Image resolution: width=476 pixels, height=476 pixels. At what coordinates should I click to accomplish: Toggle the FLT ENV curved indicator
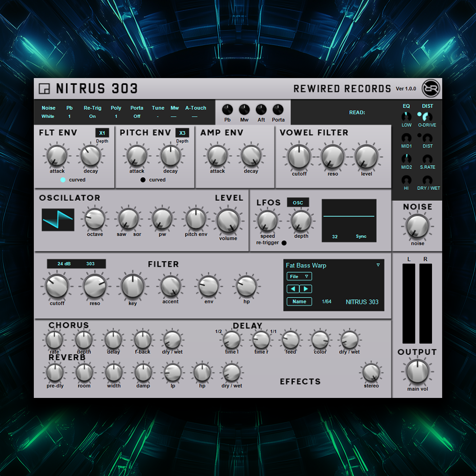(x=63, y=180)
